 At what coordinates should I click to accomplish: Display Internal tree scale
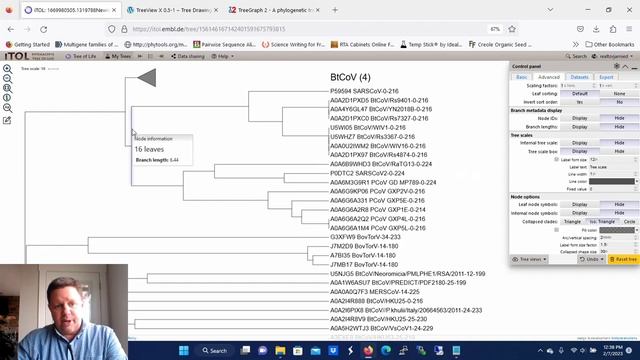coord(579,143)
